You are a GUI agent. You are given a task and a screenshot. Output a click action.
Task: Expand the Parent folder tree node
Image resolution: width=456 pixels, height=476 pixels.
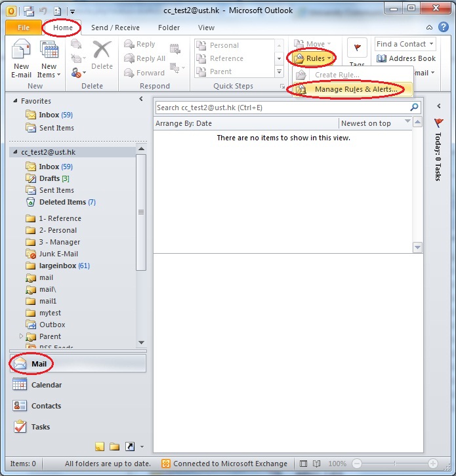point(21,336)
